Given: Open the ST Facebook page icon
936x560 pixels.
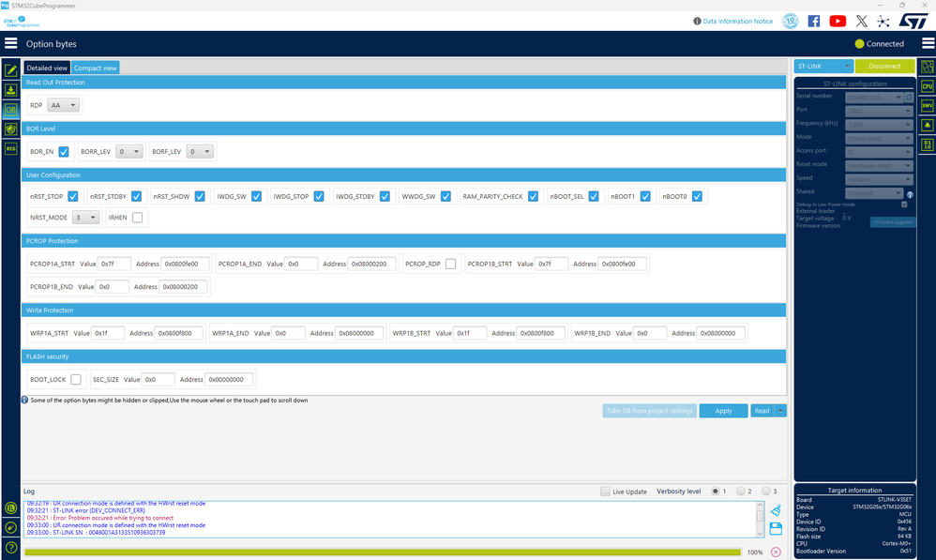Looking at the screenshot, I should click(814, 21).
